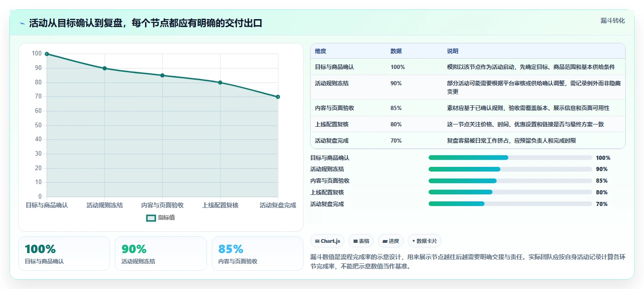
Task: Click the 80% progress bar for 上线配置复核
Action: pos(510,192)
